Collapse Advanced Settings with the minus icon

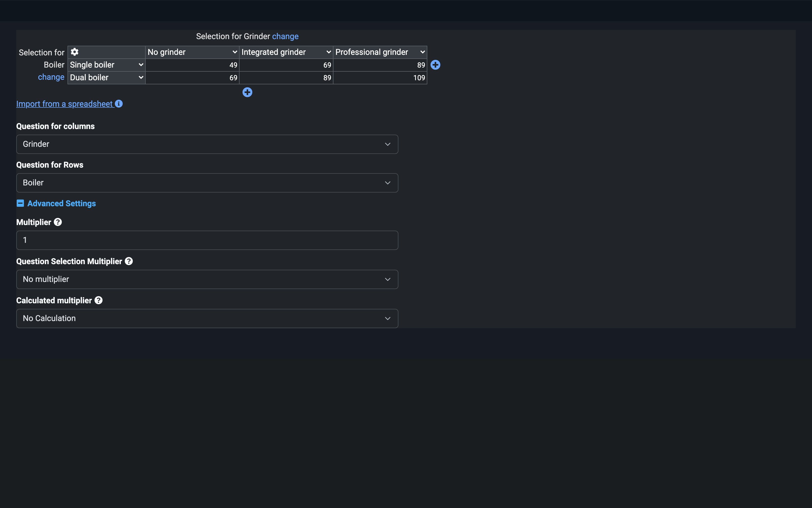pos(20,203)
